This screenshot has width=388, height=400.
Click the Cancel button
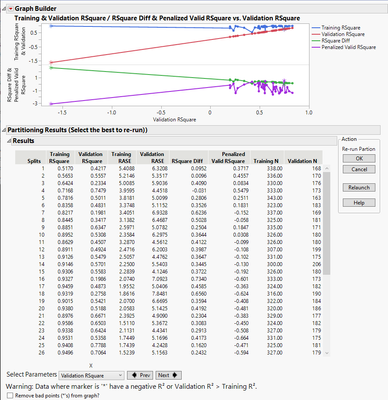[359, 169]
